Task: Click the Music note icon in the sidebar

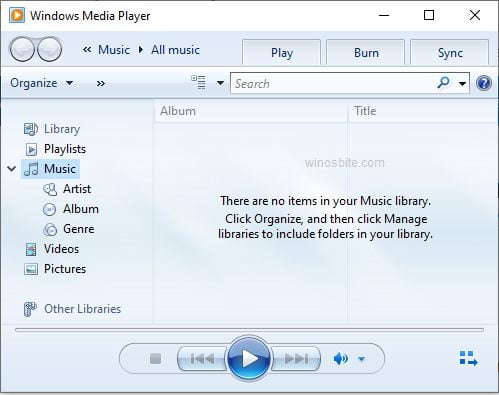Action: 31,169
